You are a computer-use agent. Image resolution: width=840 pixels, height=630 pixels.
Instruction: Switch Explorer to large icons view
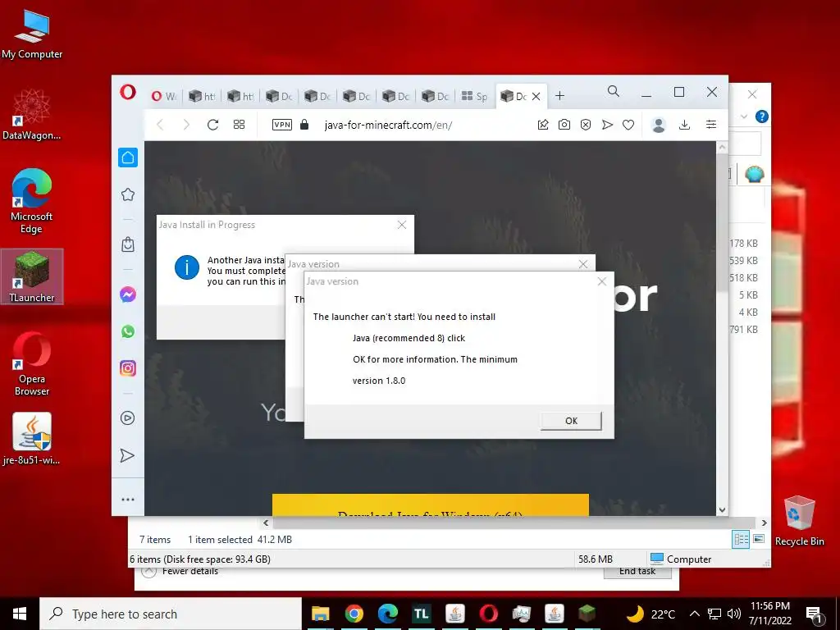point(759,539)
